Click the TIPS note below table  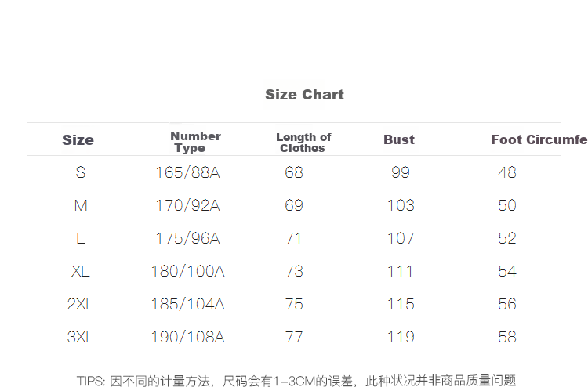click(x=296, y=381)
